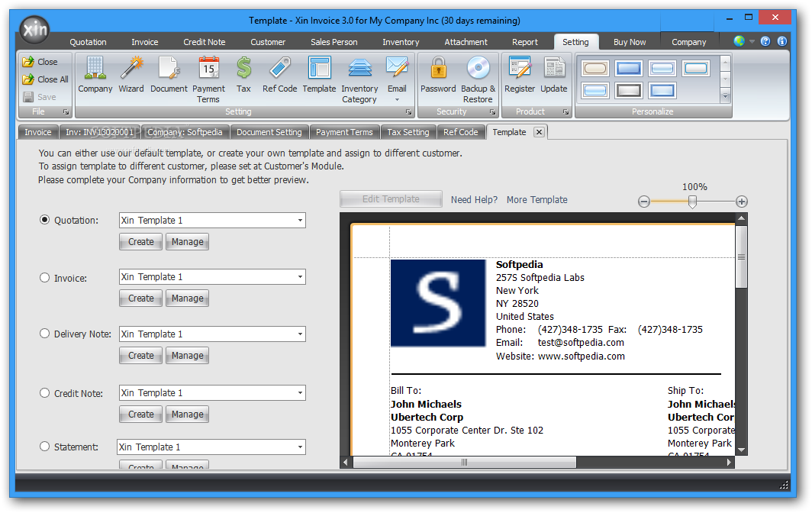The image size is (812, 513).
Task: Click the zoom in plus icon
Action: click(742, 202)
